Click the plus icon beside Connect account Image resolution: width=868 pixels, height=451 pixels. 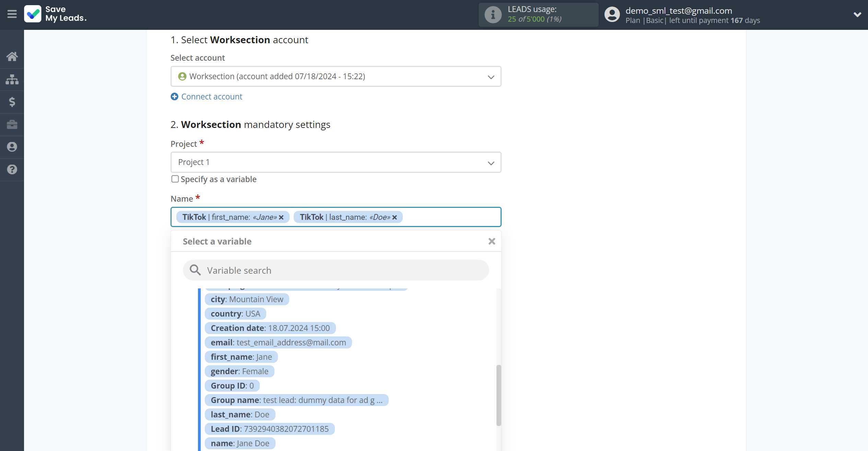(x=174, y=97)
